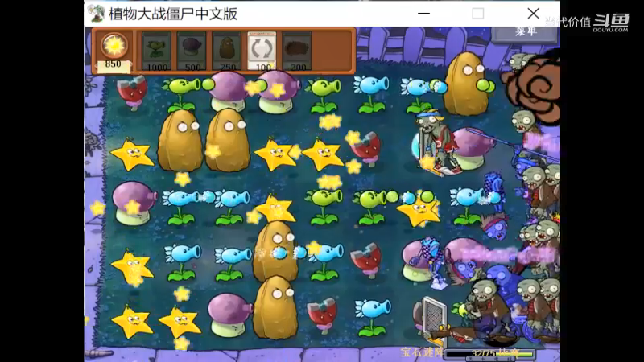The image size is (644, 362).
Task: Select the Fume-shroom upgrade card costing 500
Action: click(192, 51)
